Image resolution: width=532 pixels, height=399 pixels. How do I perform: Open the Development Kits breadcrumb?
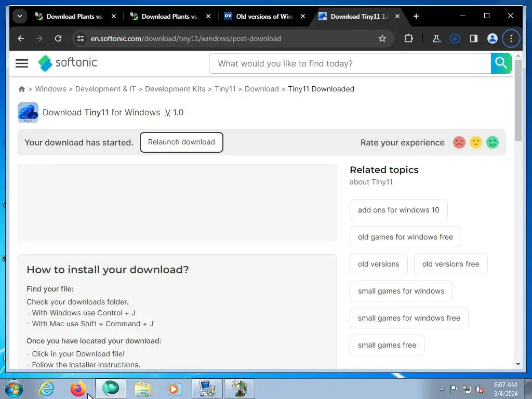(175, 89)
